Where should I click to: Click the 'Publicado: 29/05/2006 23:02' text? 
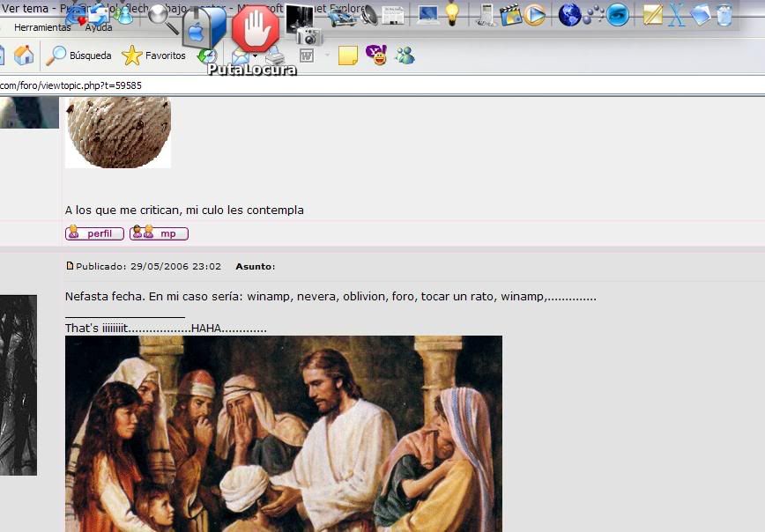point(148,266)
